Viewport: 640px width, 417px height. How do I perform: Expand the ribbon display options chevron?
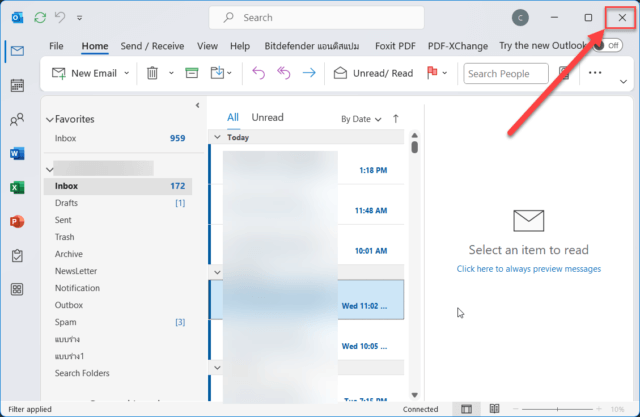(623, 82)
